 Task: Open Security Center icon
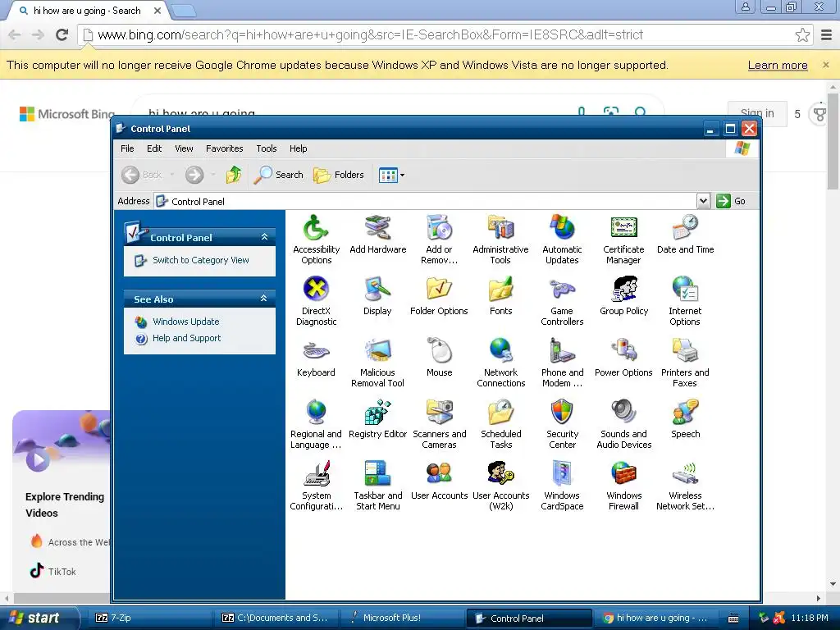click(x=561, y=424)
